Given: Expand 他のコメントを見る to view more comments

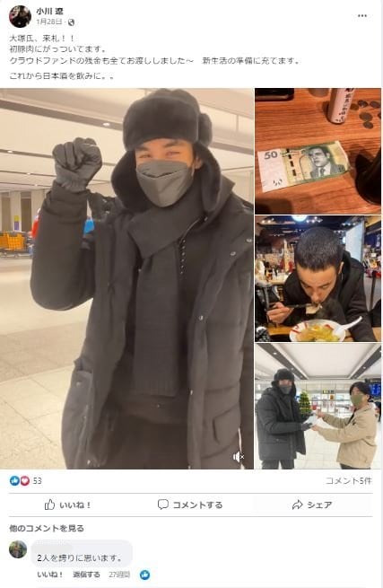Looking at the screenshot, I should pos(47,529).
